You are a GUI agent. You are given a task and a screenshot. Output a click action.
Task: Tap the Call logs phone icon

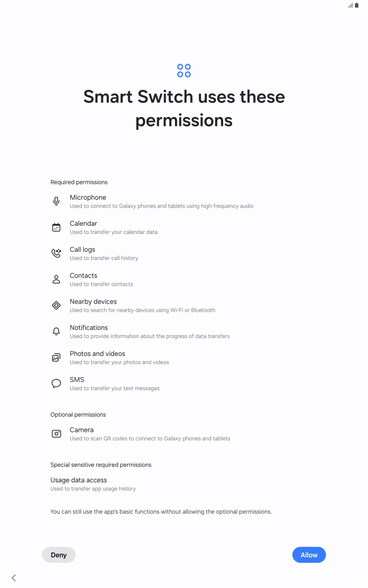56,253
